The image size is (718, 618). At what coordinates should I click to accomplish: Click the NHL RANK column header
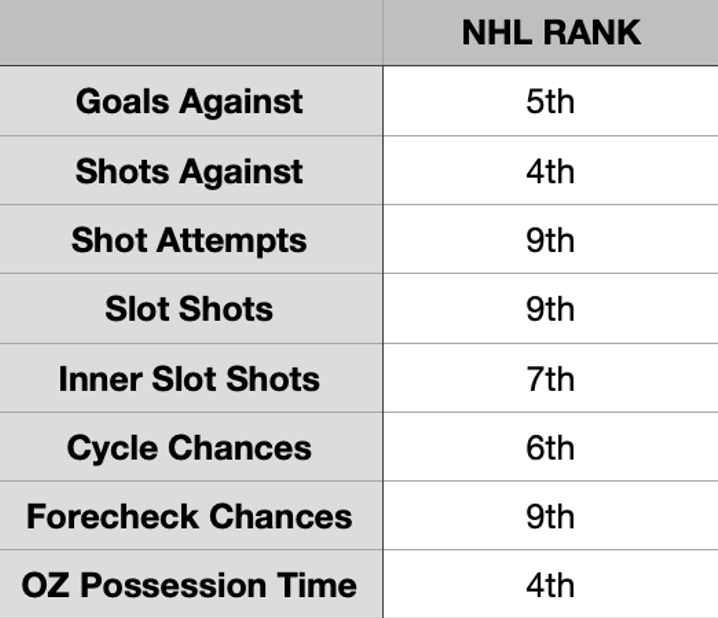[550, 32]
